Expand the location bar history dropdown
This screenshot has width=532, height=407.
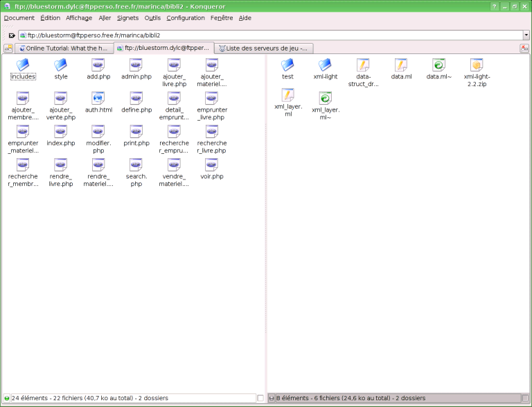click(x=526, y=35)
